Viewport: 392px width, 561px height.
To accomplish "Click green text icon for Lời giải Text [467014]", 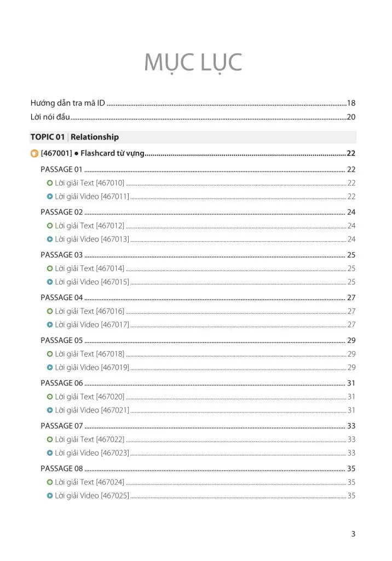I will (x=50, y=268).
